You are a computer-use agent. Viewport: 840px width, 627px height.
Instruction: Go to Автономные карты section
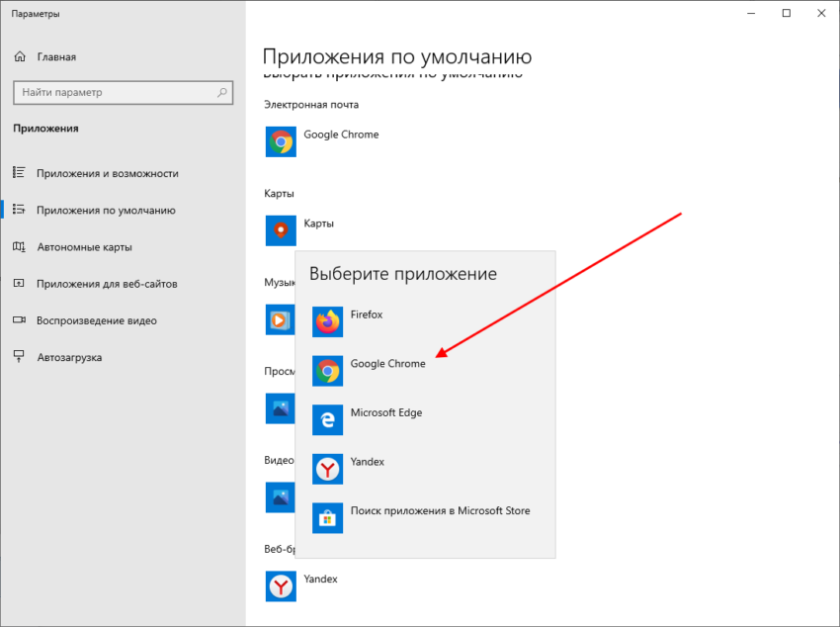[x=84, y=247]
